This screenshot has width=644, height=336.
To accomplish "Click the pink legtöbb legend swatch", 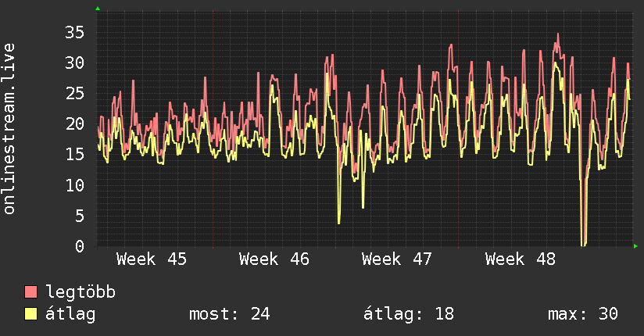I will pos(30,291).
